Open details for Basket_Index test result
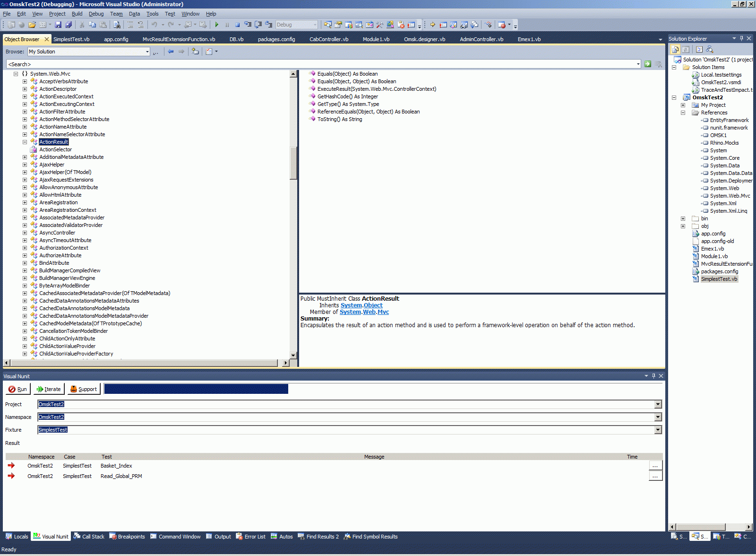Screen dimensions: 756x556 click(x=655, y=466)
